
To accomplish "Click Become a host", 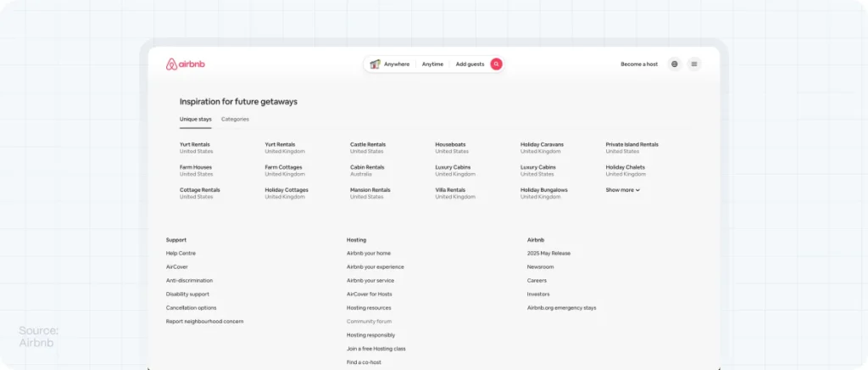I will pos(638,64).
